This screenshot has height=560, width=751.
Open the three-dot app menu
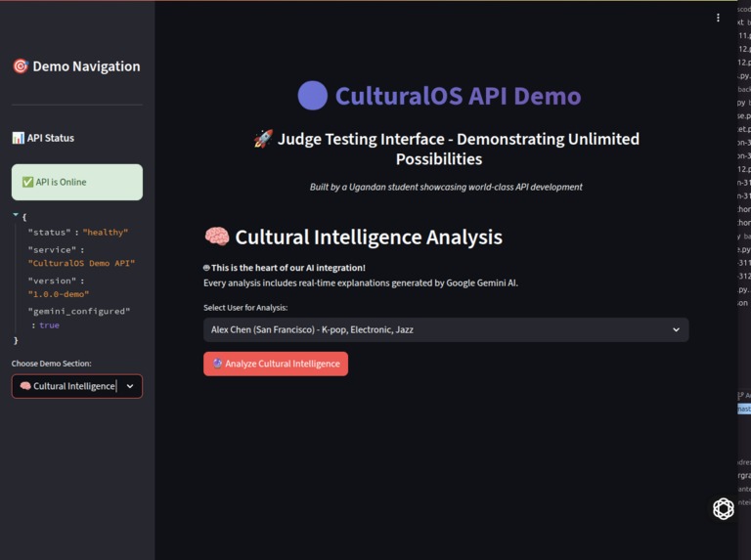click(x=718, y=18)
